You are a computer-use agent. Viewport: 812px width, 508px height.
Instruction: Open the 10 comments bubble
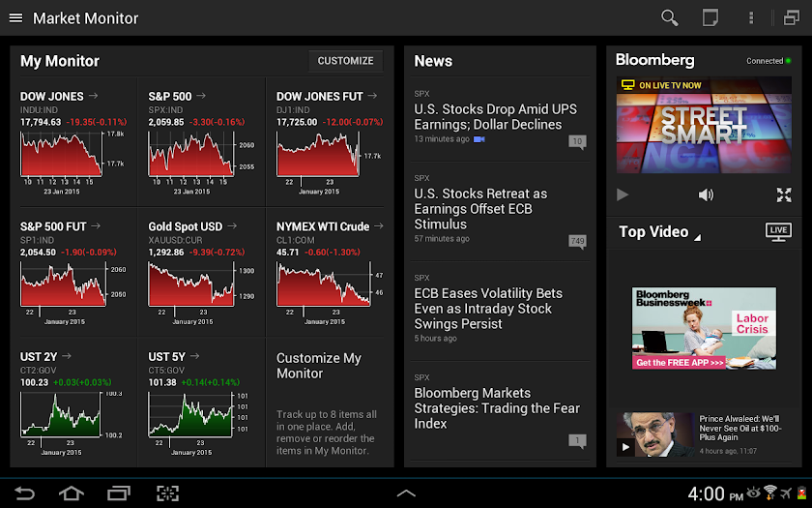click(577, 141)
